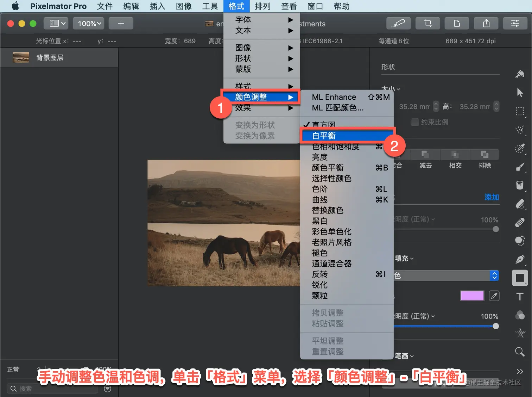532x397 pixels.
Task: Open the 编辑 menu
Action: [x=131, y=6]
